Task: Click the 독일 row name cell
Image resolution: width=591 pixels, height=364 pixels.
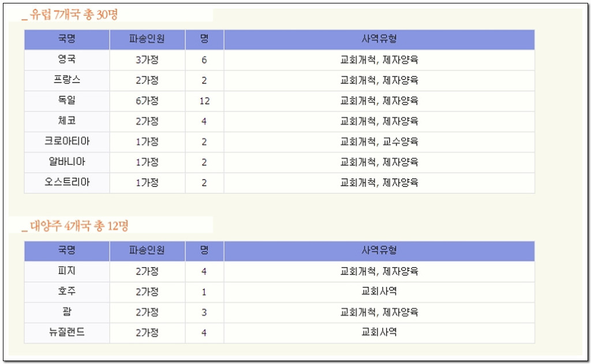Action: point(67,101)
